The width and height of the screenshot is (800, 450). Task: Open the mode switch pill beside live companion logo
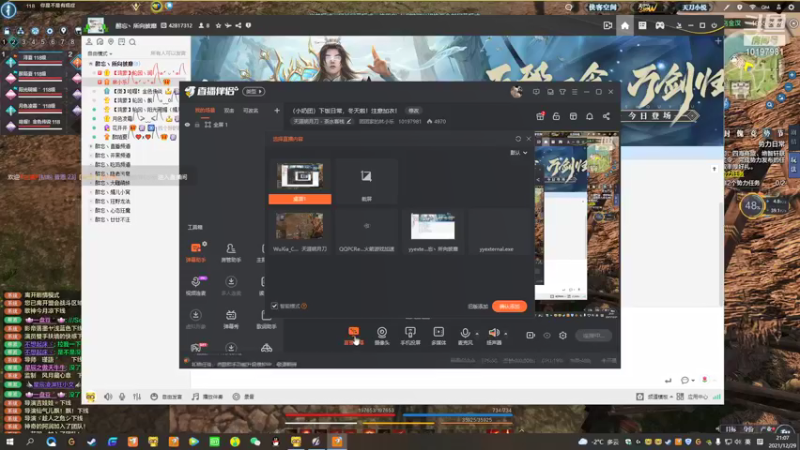(x=254, y=92)
